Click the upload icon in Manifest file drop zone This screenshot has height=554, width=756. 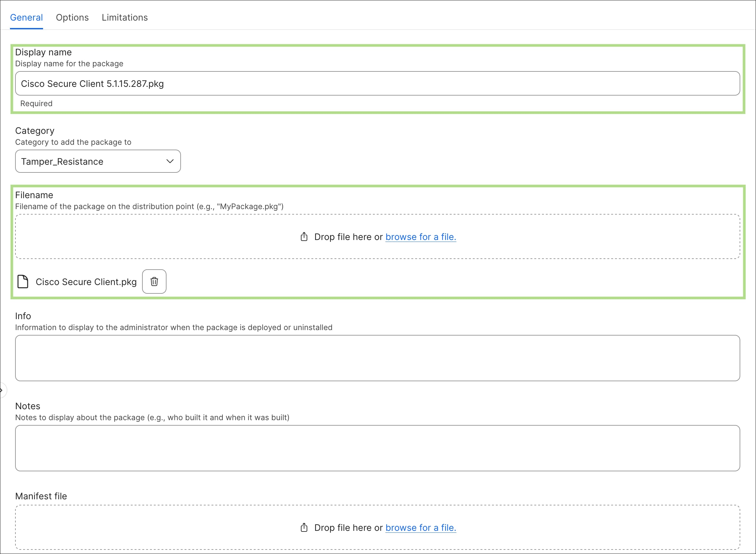point(304,528)
